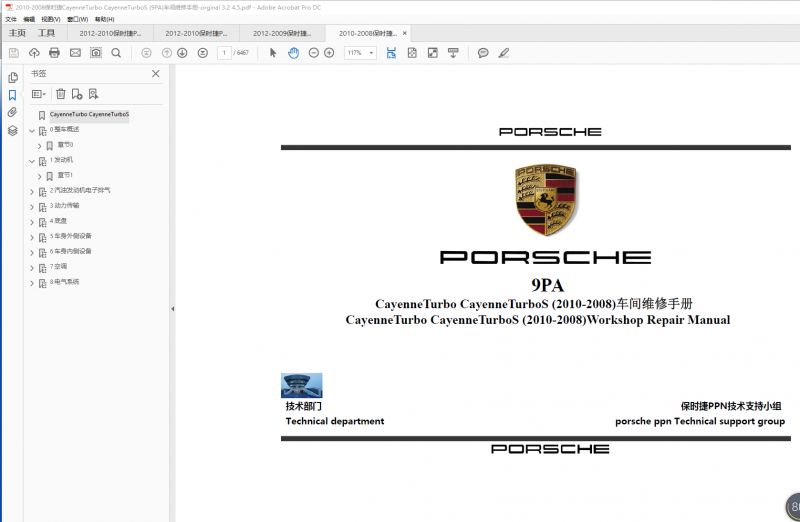Image resolution: width=800 pixels, height=522 pixels.
Task: Select the 8 电气系统 bookmark entry
Action: (64, 282)
